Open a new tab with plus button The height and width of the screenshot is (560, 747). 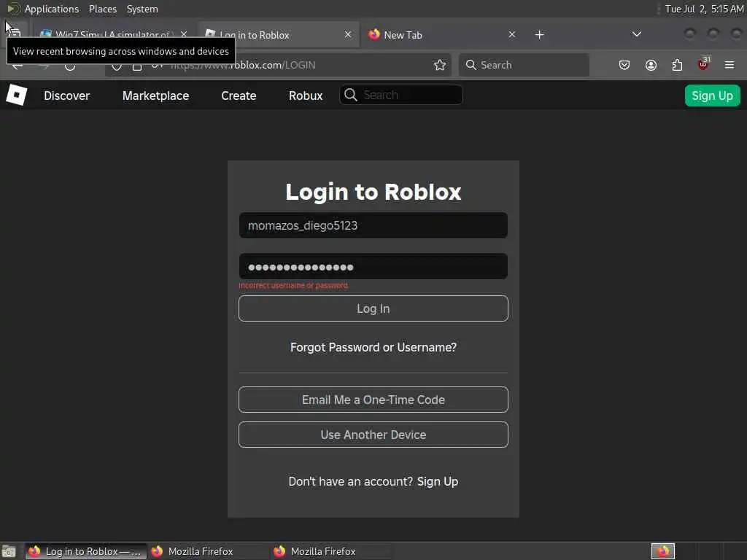539,35
